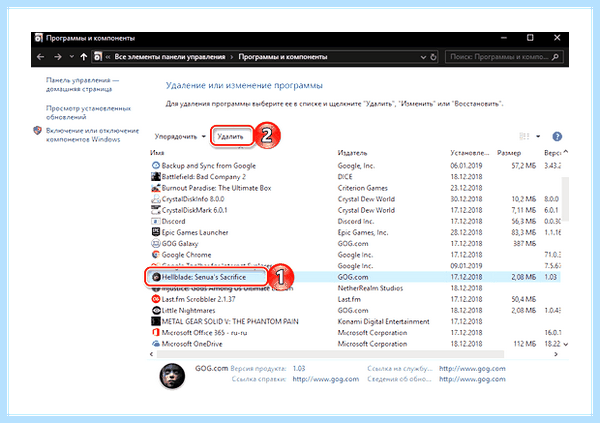Select the Microsoft OneDrive icon

click(x=156, y=343)
